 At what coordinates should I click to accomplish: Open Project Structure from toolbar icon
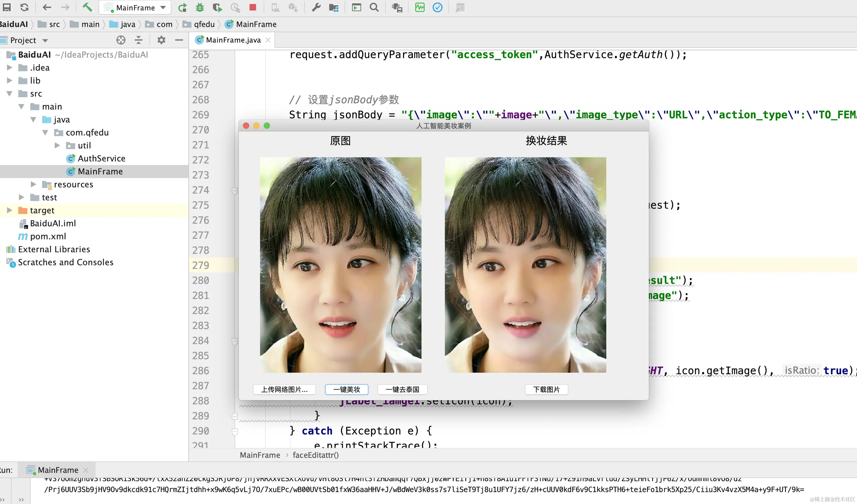334,7
